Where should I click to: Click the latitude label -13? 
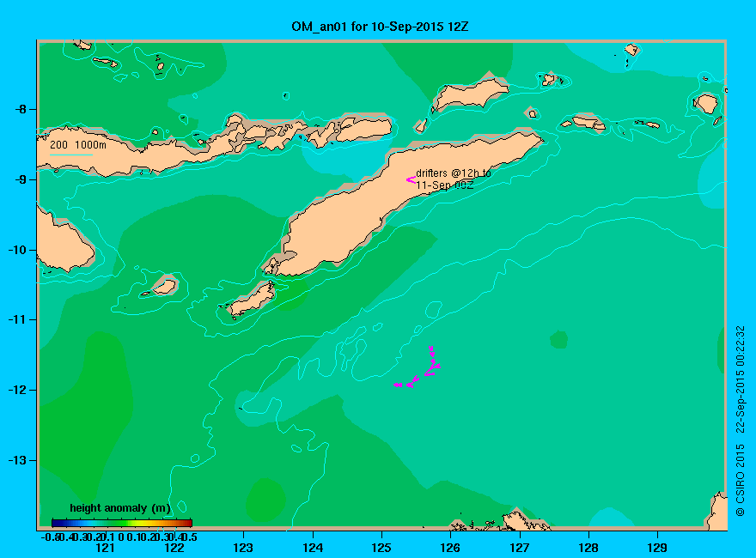(x=17, y=460)
